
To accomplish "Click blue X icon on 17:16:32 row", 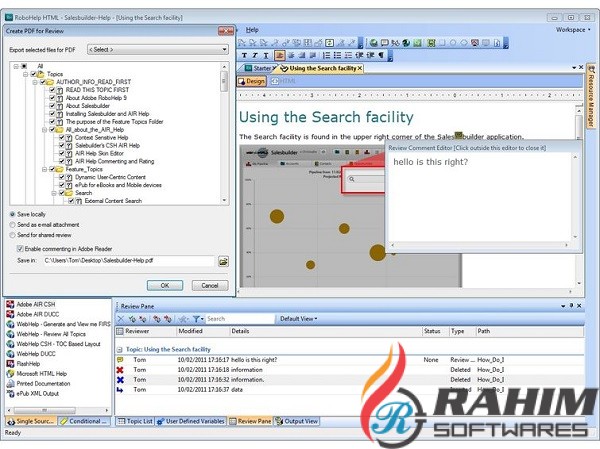I will tap(120, 380).
